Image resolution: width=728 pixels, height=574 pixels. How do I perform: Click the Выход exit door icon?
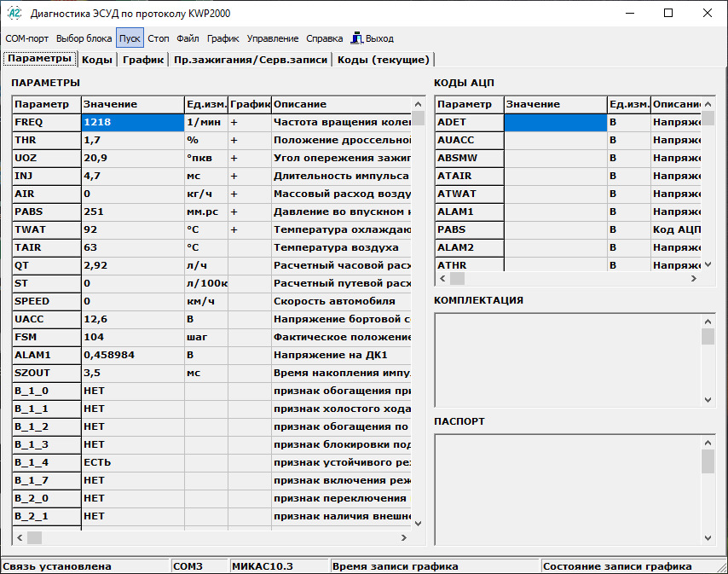356,38
